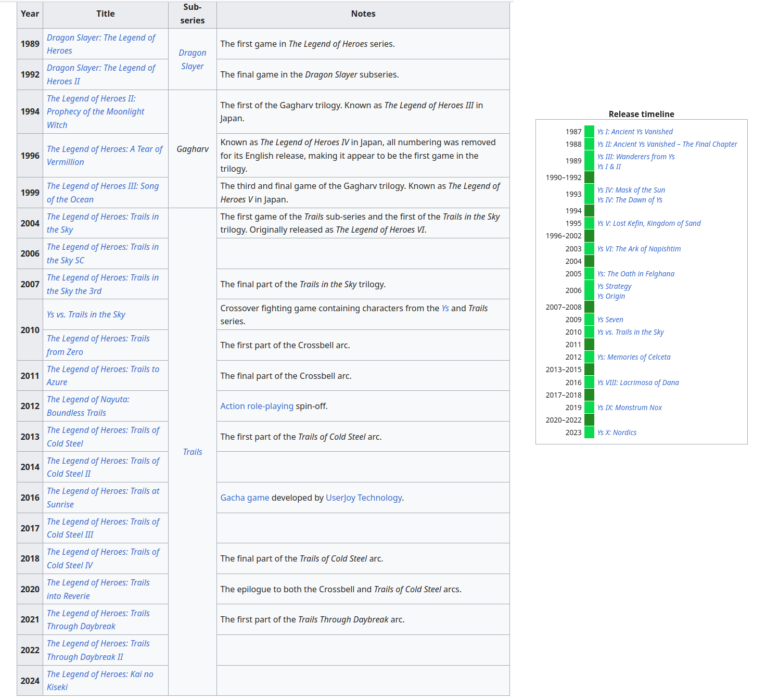Screen dimensions: 766x700
Task: Open Ys V: Lost Kefin, Kingdom of Sand
Action: [x=649, y=223]
